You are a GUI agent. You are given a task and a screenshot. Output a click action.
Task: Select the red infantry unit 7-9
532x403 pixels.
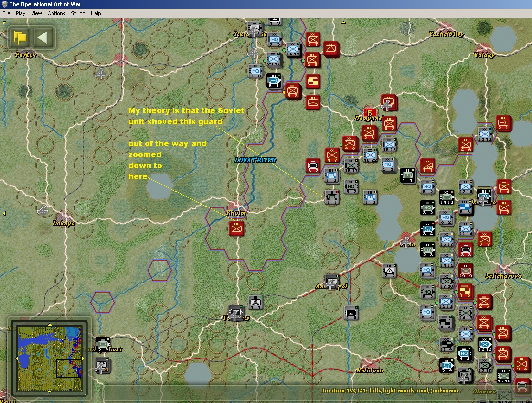tap(485, 239)
